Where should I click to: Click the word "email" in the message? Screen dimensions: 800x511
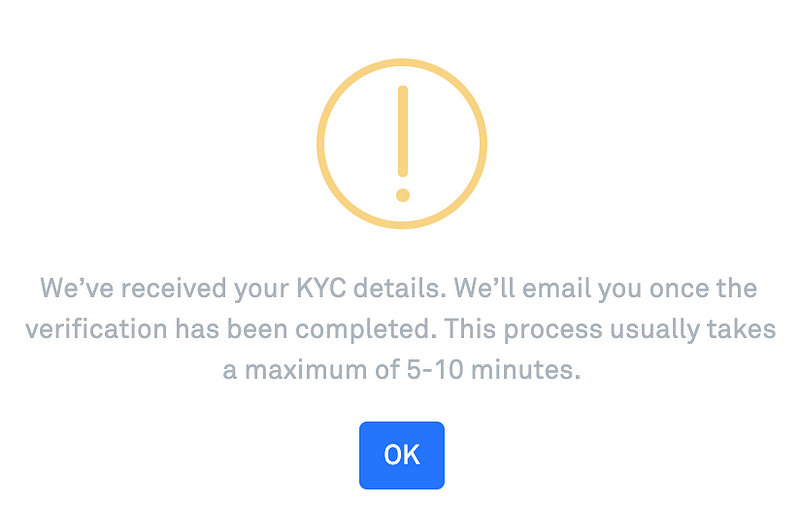pos(556,289)
